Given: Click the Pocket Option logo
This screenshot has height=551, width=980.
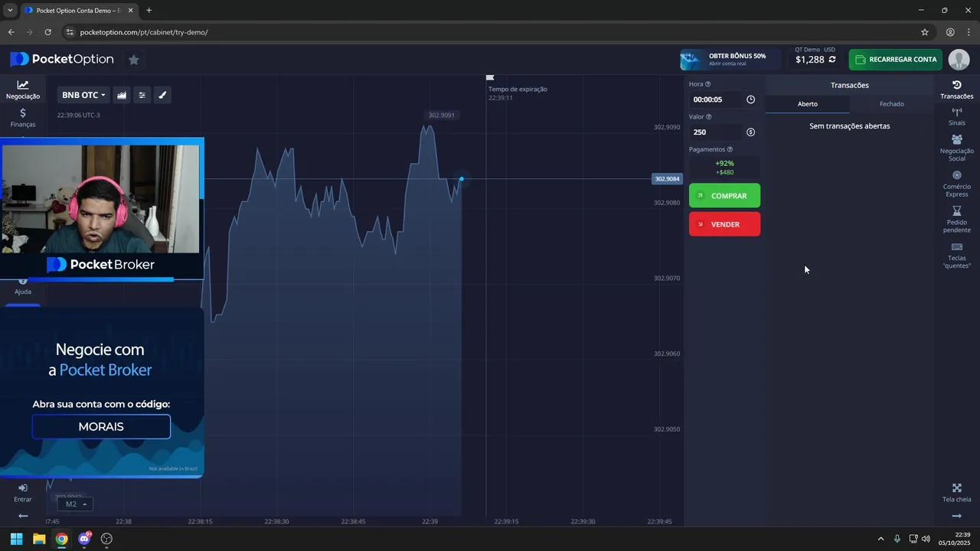Looking at the screenshot, I should (x=62, y=59).
